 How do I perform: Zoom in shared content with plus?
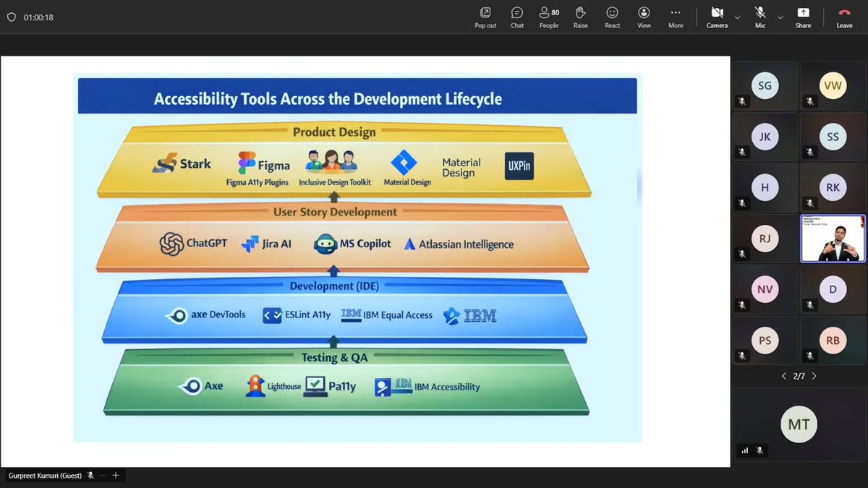[115, 476]
